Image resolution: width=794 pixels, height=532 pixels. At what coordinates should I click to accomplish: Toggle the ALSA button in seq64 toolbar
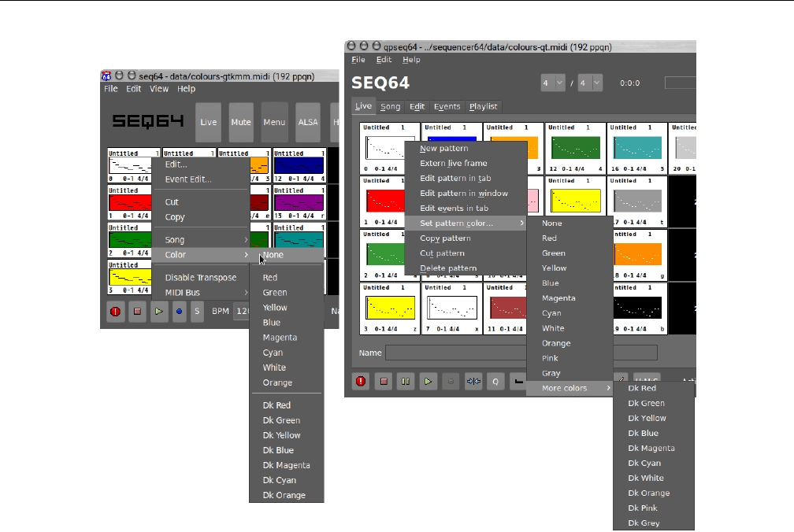308,122
